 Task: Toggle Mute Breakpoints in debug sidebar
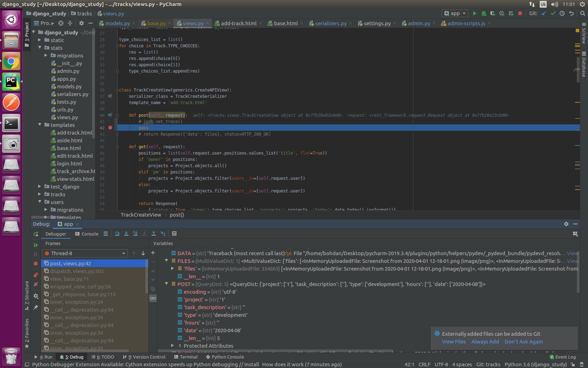(x=36, y=284)
